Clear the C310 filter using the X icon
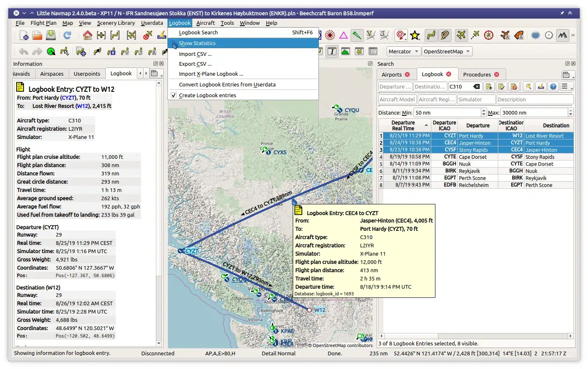Image resolution: width=588 pixels, height=369 pixels. 476,86
